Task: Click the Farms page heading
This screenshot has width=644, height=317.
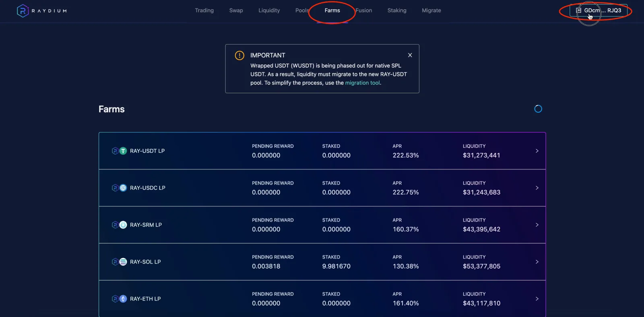Action: [x=111, y=109]
